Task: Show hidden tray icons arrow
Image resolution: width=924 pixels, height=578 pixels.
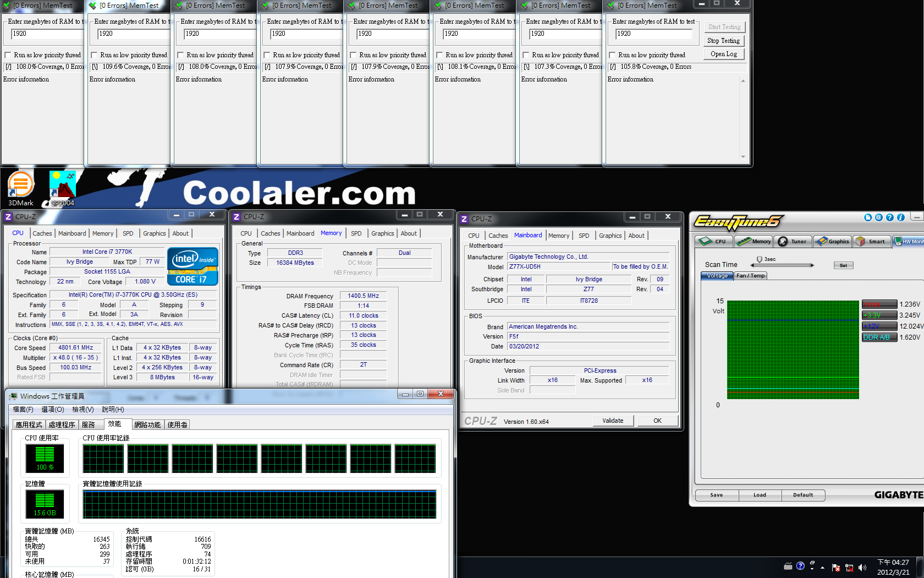Action: pos(823,567)
